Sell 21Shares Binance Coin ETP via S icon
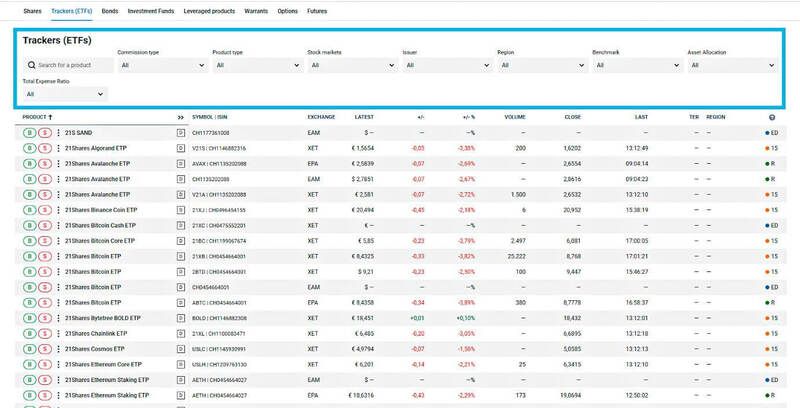The width and height of the screenshot is (800, 408). 45,210
